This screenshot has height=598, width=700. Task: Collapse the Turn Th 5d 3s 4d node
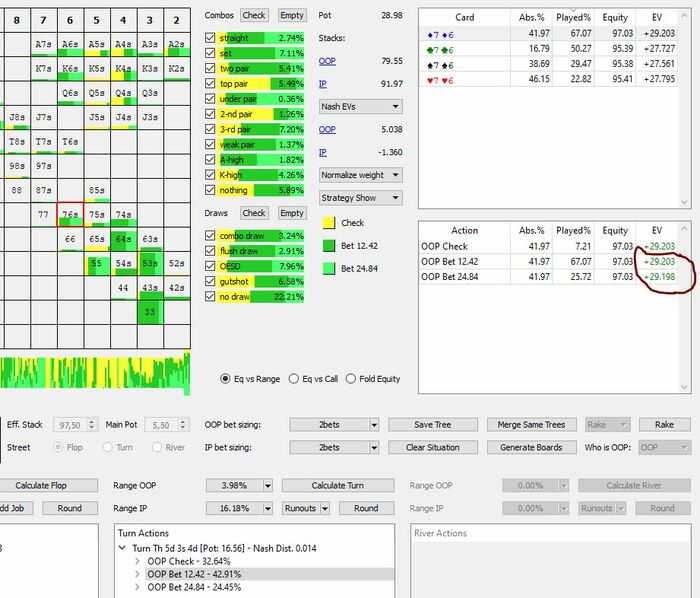coord(122,548)
